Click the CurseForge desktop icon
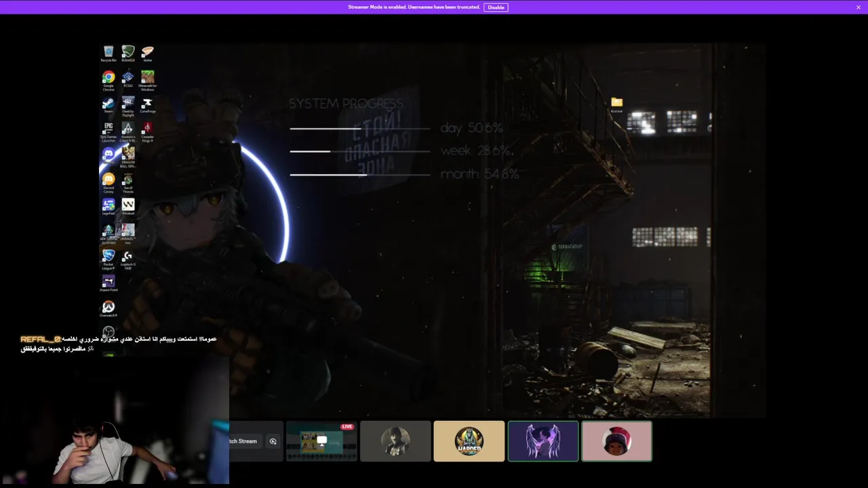Viewport: 868px width, 488px height. [148, 106]
